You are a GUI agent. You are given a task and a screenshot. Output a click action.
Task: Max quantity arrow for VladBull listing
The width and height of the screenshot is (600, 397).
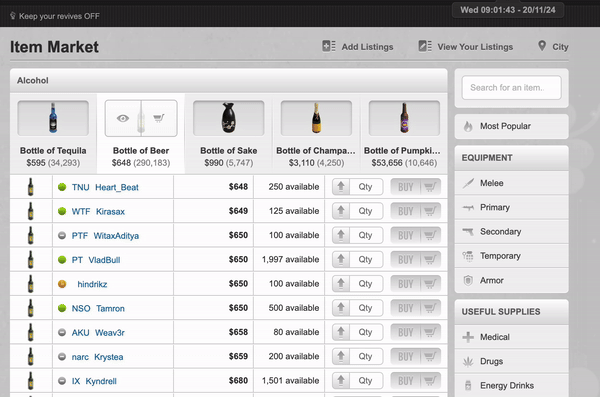coord(341,260)
